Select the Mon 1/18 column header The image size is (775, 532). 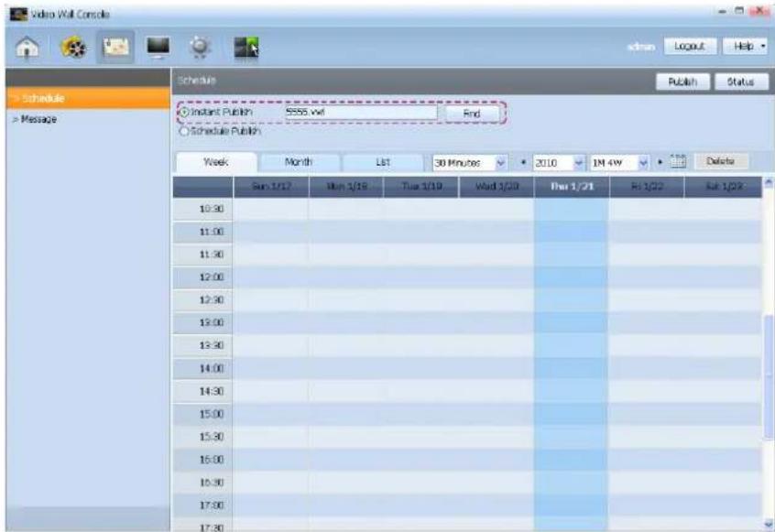pos(346,187)
